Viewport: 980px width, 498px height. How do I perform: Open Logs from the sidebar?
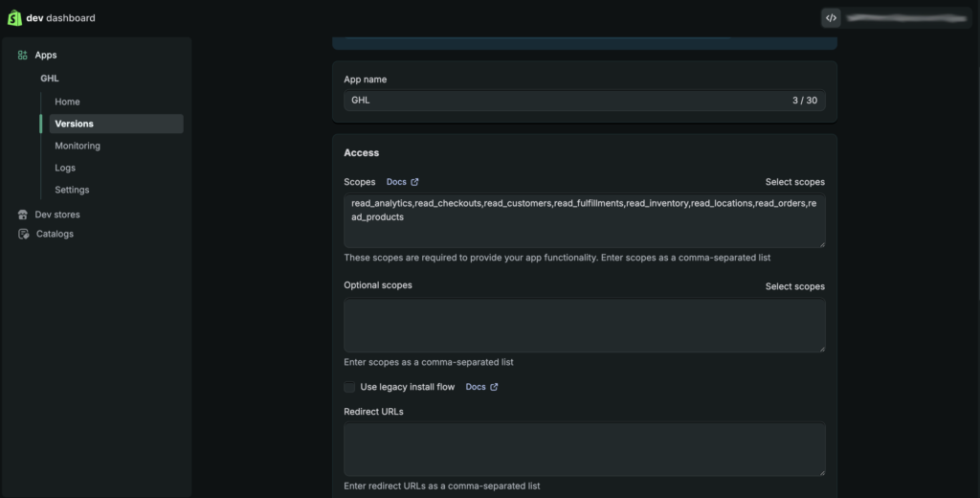[65, 168]
